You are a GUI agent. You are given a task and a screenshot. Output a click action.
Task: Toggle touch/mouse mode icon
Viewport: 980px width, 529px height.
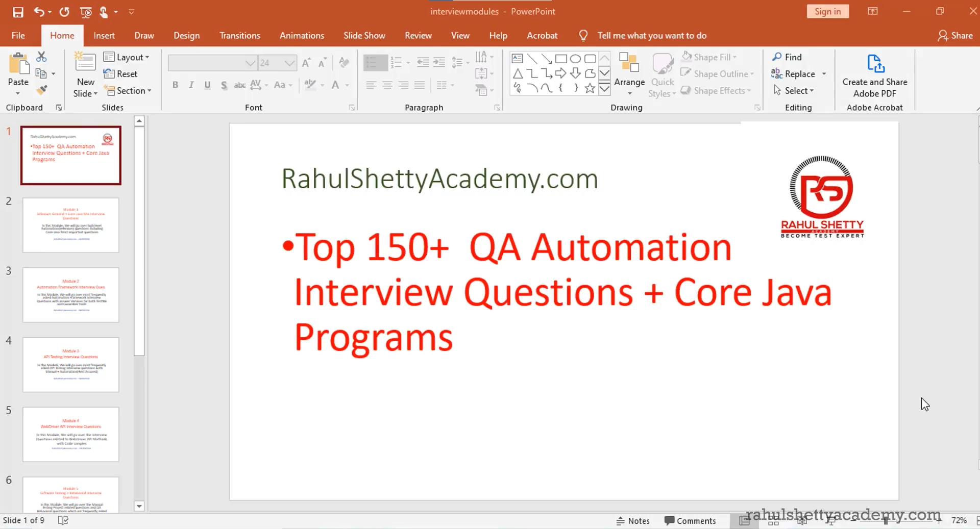(x=104, y=12)
